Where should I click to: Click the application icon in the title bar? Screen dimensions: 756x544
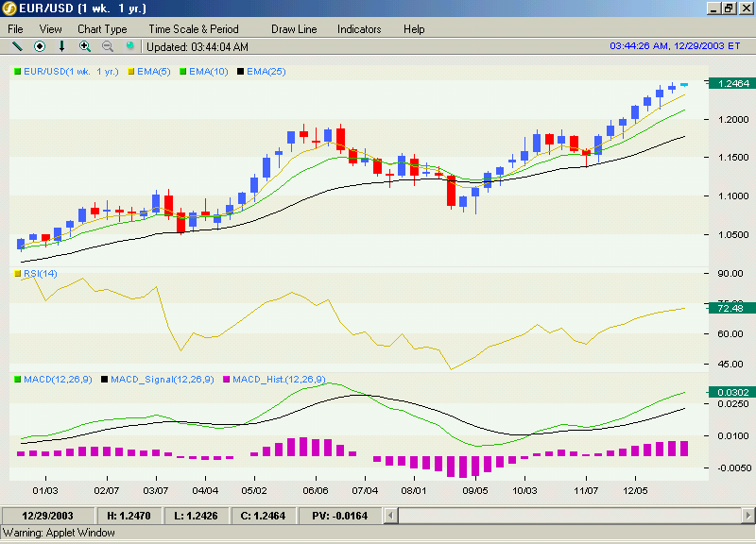(9, 8)
